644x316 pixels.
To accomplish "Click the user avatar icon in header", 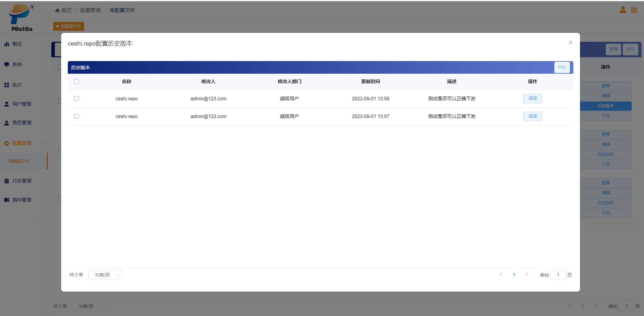I will coord(623,10).
